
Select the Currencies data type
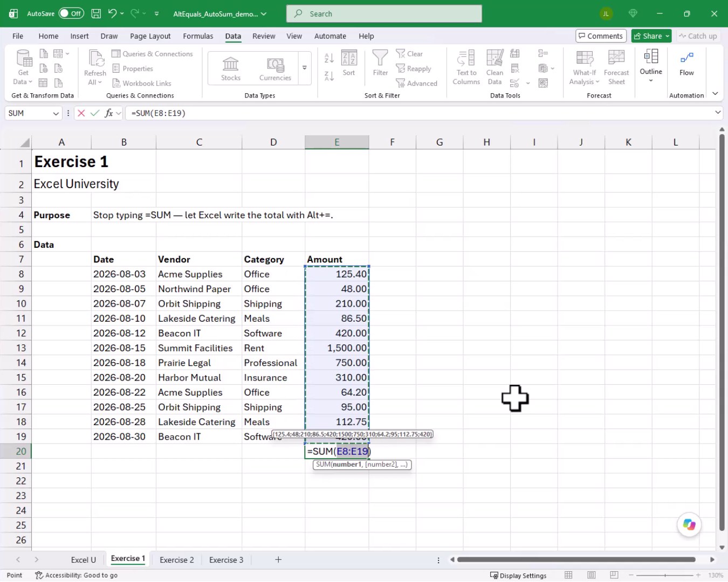pos(275,68)
